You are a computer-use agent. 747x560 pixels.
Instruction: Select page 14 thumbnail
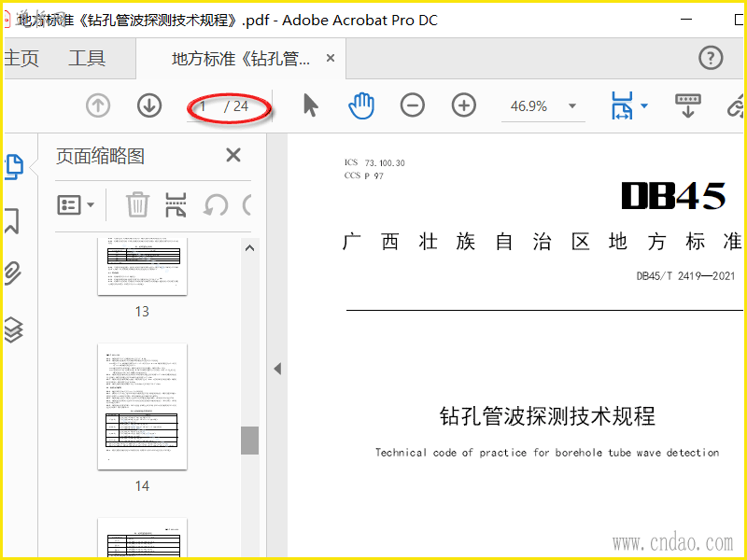(x=142, y=406)
